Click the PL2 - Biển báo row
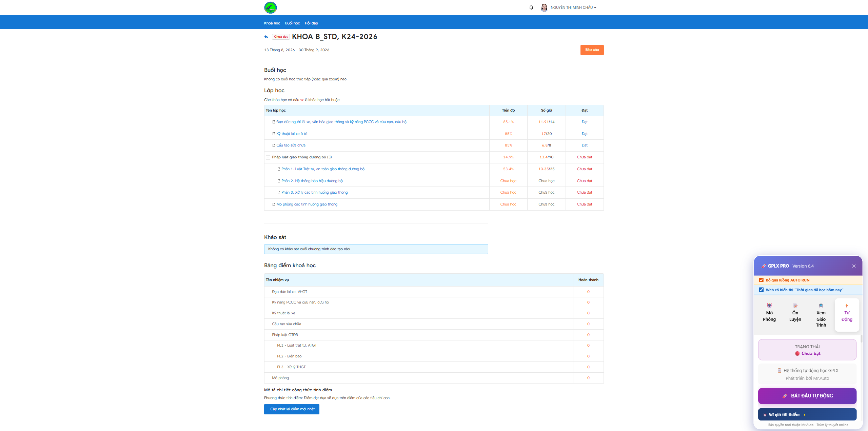868x431 pixels. (434, 356)
